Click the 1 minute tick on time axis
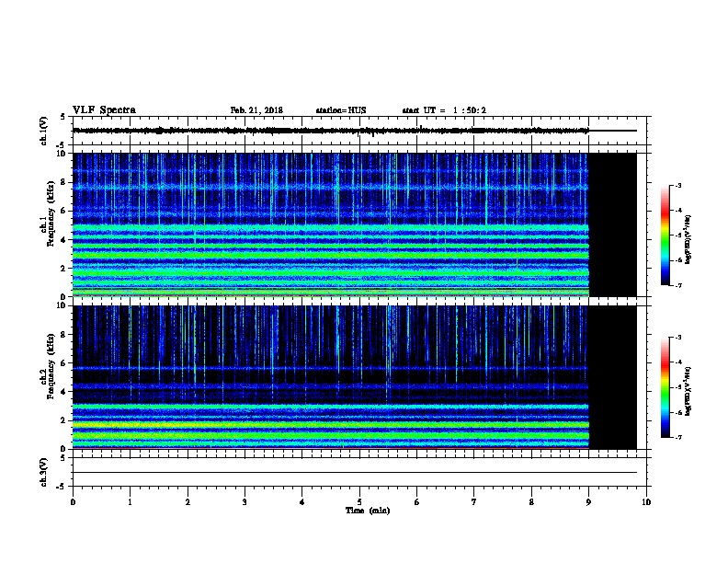 [130, 501]
